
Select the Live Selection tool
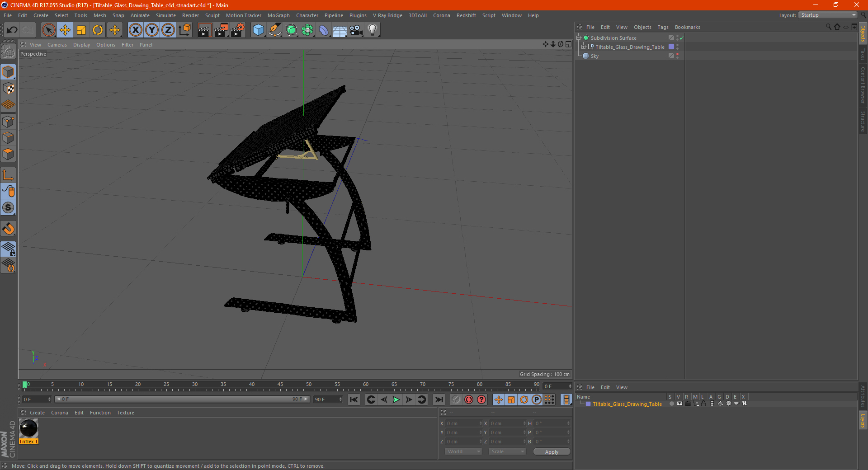48,30
